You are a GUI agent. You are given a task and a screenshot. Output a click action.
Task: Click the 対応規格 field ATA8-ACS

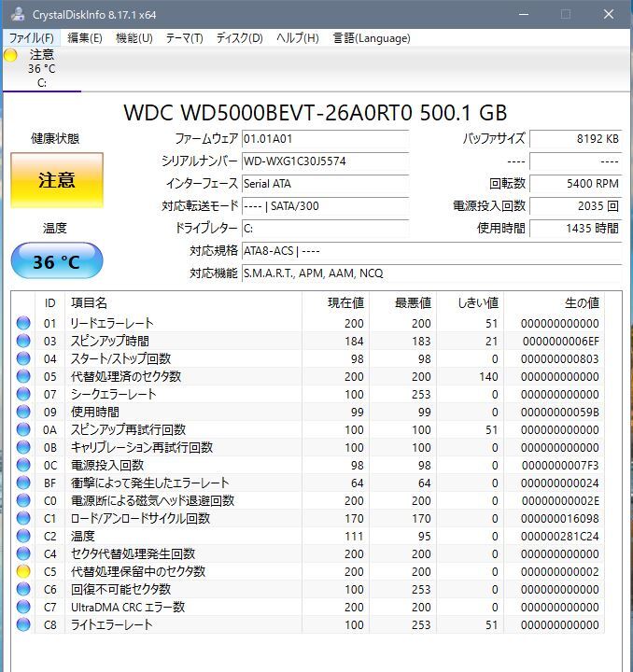(431, 251)
